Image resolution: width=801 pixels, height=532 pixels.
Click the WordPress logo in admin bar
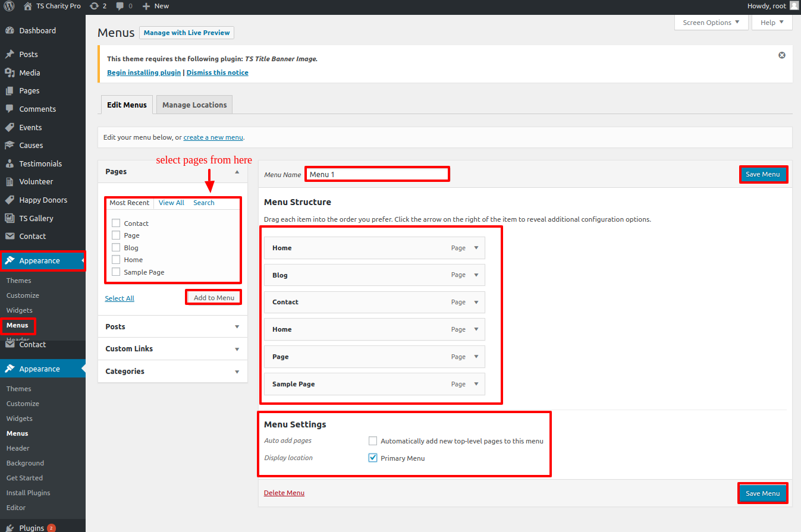pos(10,6)
